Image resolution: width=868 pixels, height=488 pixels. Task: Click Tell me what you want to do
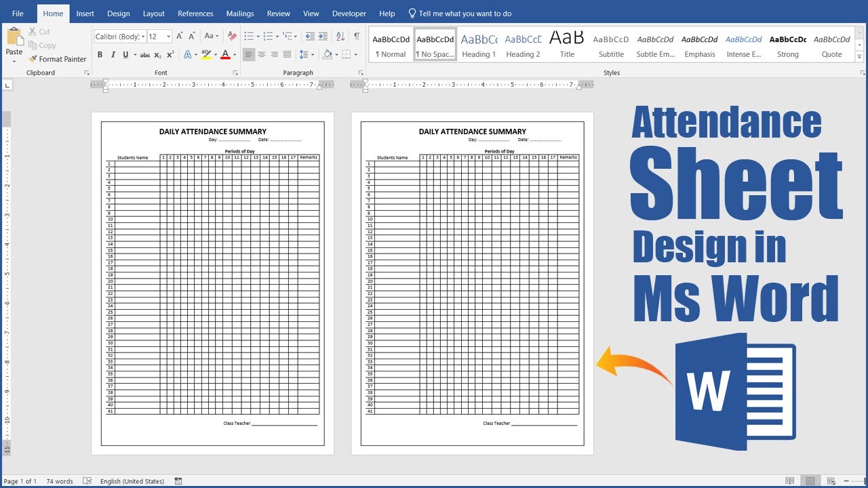tap(460, 14)
